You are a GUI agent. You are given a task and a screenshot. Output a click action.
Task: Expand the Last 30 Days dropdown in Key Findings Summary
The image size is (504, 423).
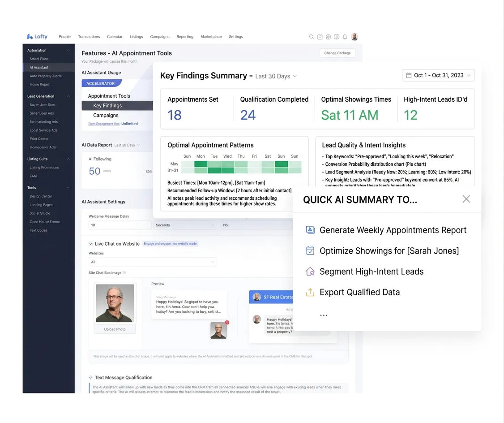click(x=275, y=76)
